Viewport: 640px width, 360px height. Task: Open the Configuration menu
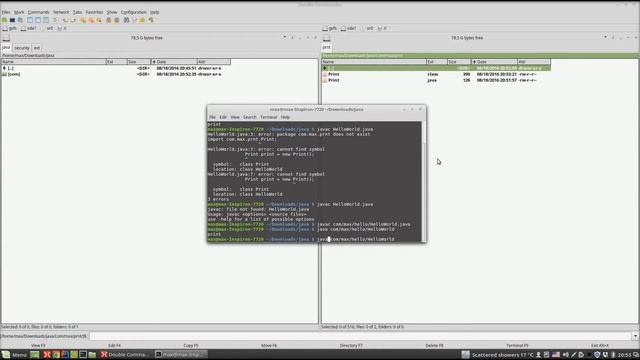(133, 12)
